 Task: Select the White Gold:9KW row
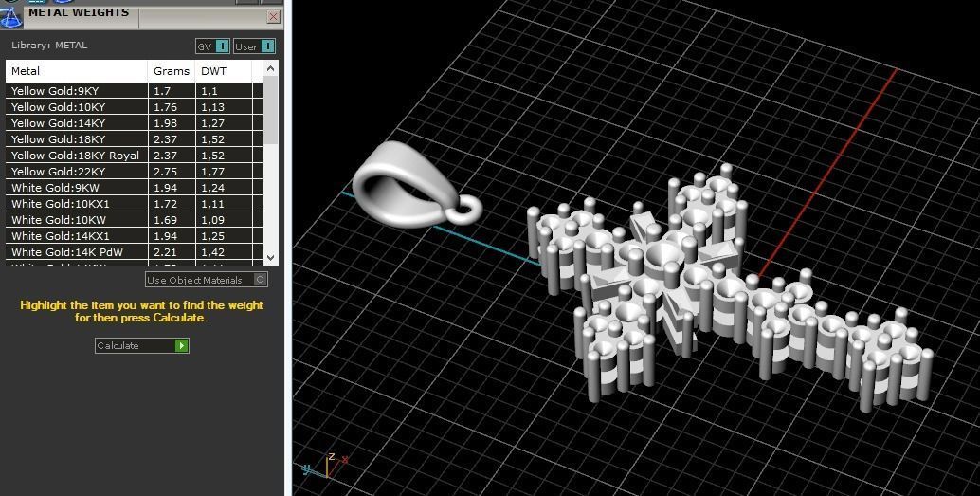pos(135,188)
